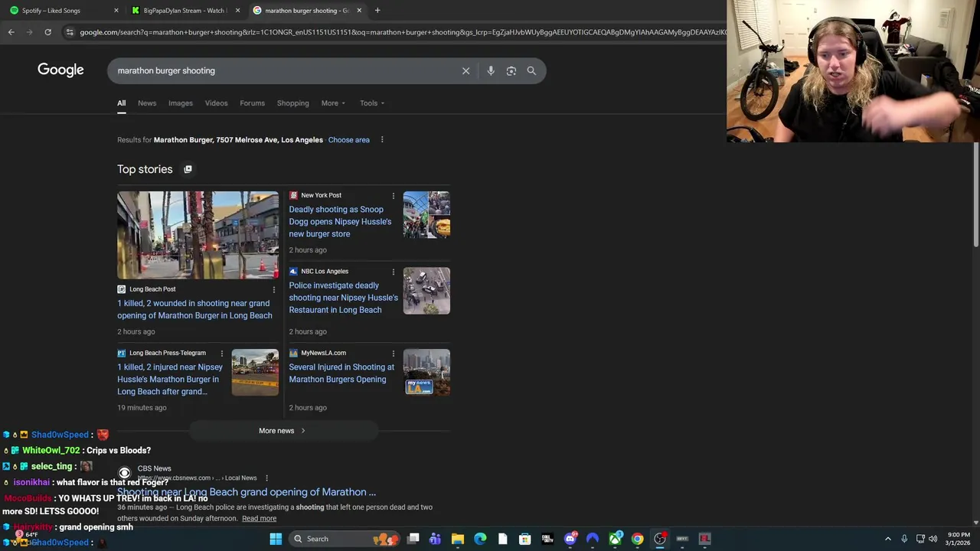
Task: Click Read more on CBS News snippet
Action: tap(259, 519)
